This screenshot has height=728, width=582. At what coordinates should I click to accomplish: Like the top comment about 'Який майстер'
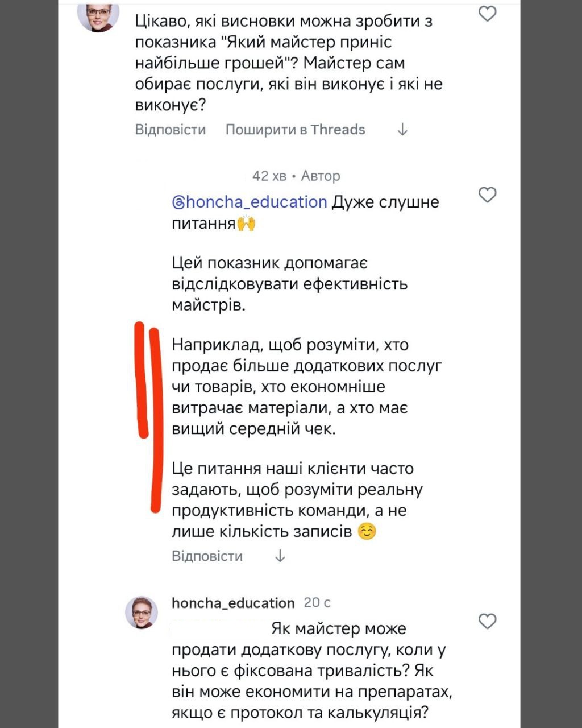(x=487, y=13)
